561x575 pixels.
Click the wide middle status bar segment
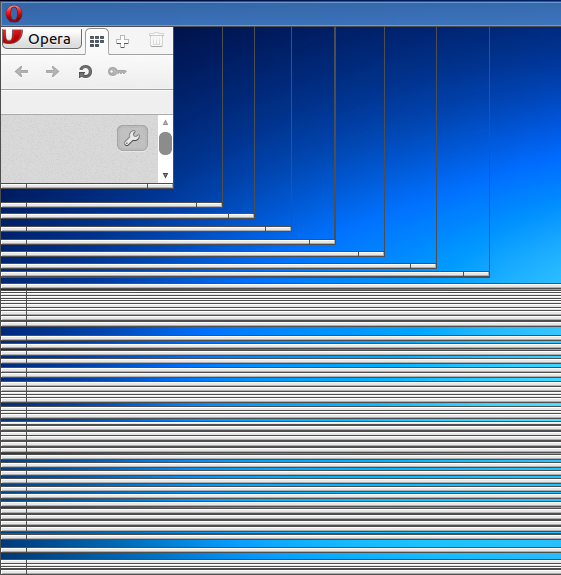pyautogui.click(x=87, y=186)
